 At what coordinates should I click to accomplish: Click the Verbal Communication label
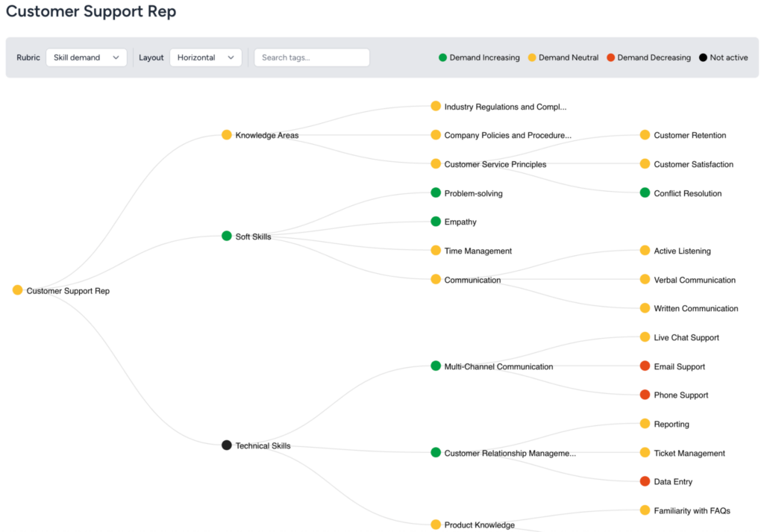coord(695,280)
